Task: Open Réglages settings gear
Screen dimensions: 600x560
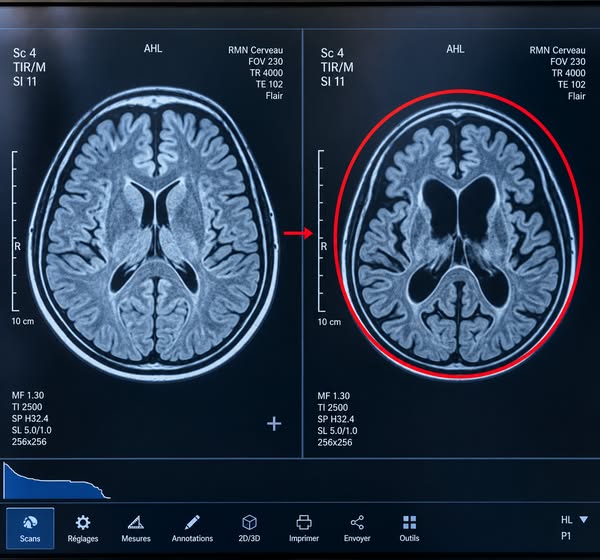Action: tap(83, 529)
